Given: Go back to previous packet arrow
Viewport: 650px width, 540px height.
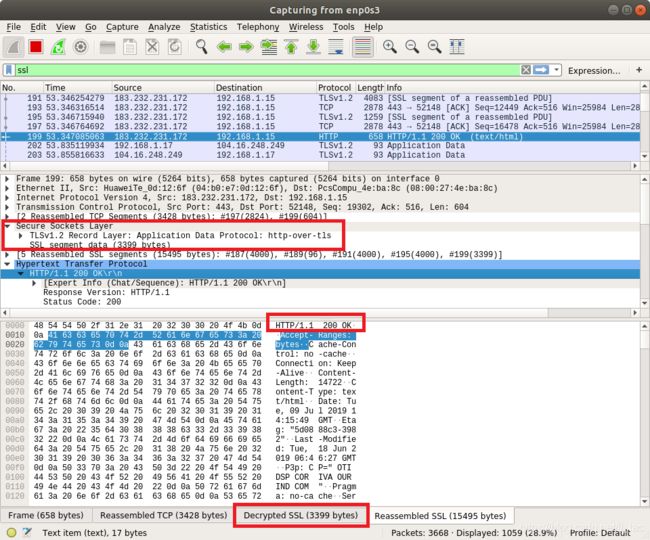Looking at the screenshot, I should (x=224, y=47).
